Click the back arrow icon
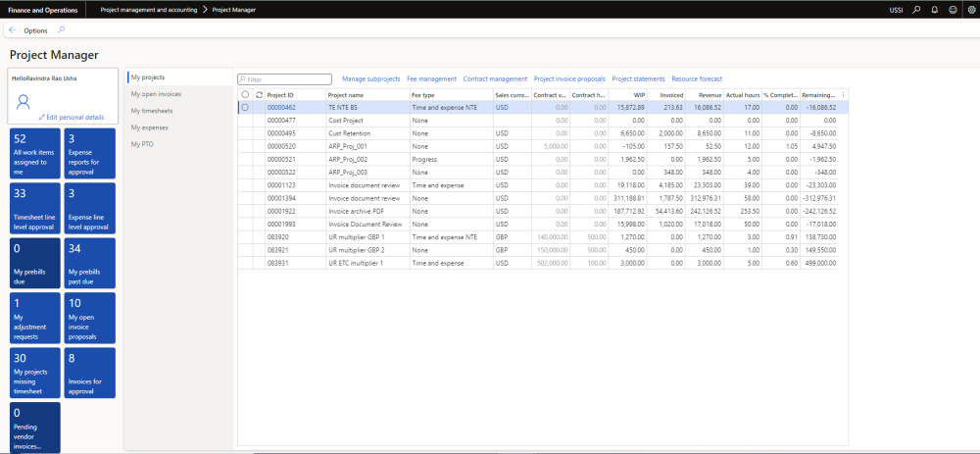Screen dimensions: 980x454 (x=12, y=30)
